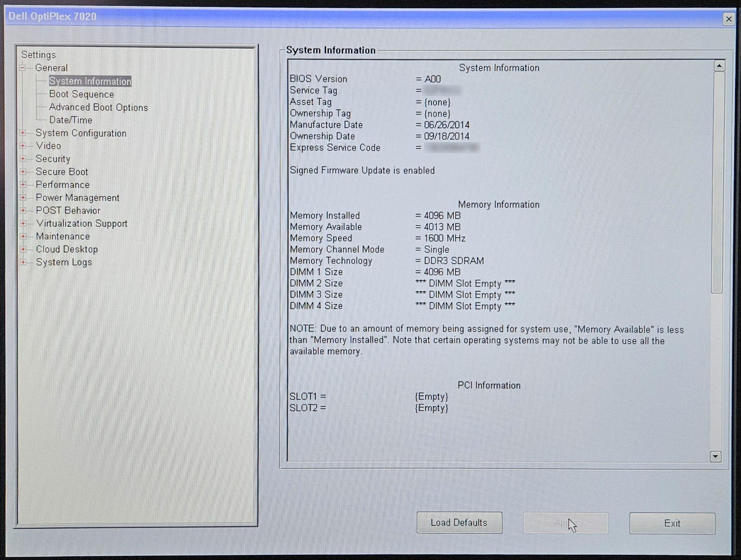This screenshot has height=560, width=741.
Task: Click the Memory Speed 1600 MHz value
Action: tap(445, 238)
